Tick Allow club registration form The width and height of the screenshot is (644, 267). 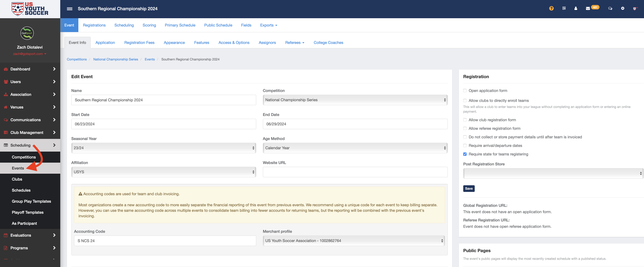tap(465, 120)
